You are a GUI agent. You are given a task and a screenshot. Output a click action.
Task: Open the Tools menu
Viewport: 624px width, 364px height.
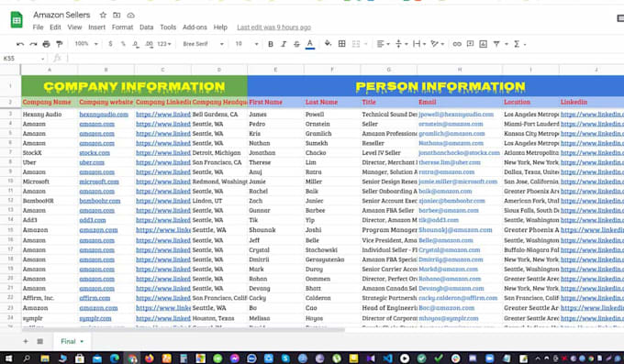168,28
